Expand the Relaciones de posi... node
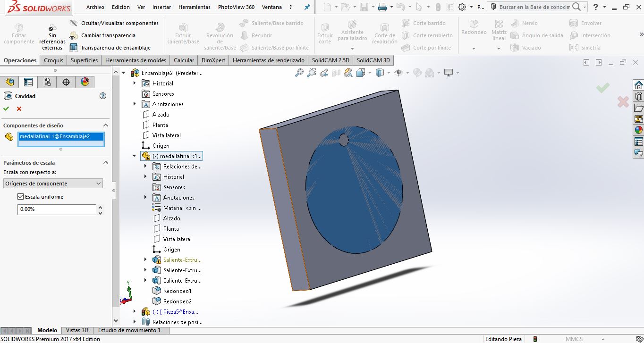The height and width of the screenshot is (343, 644). 135,322
